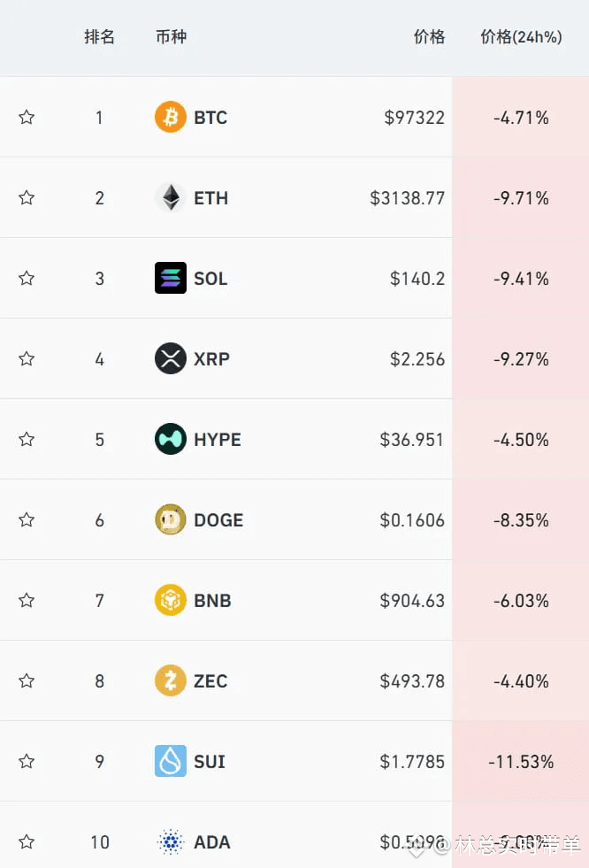Click the Bitcoin BTC coin icon
The image size is (589, 868).
click(171, 117)
